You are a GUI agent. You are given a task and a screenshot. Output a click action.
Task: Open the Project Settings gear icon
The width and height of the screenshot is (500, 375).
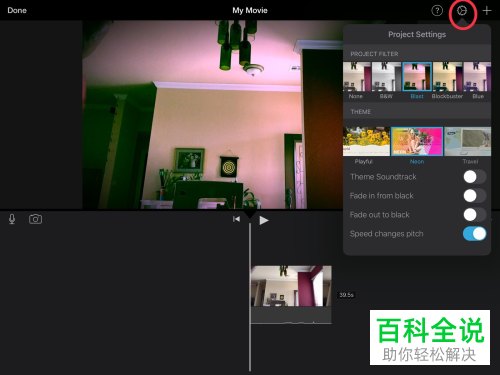[x=462, y=11]
